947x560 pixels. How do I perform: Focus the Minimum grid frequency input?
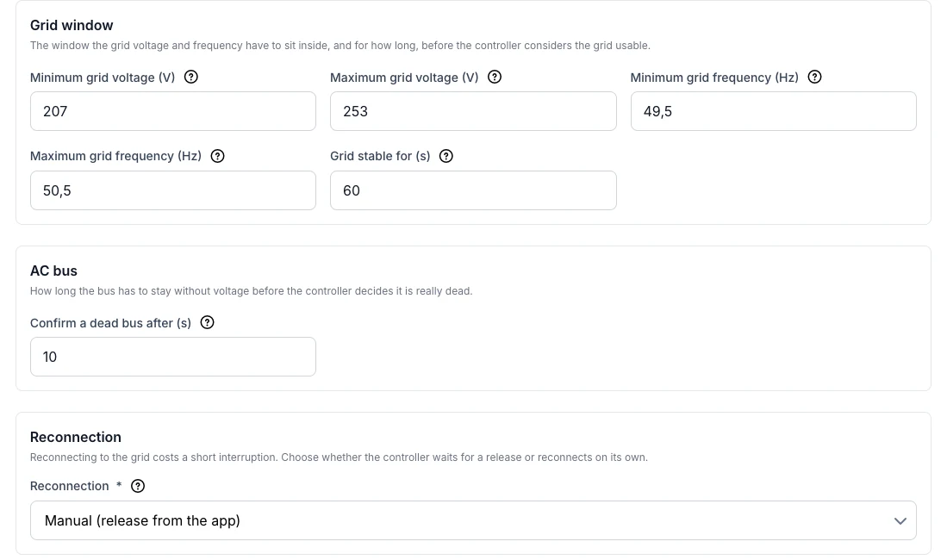pyautogui.click(x=773, y=111)
